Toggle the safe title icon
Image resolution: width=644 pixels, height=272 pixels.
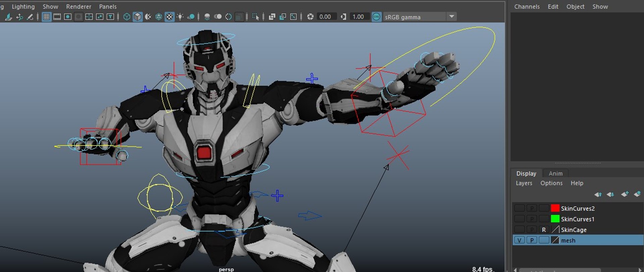point(110,17)
